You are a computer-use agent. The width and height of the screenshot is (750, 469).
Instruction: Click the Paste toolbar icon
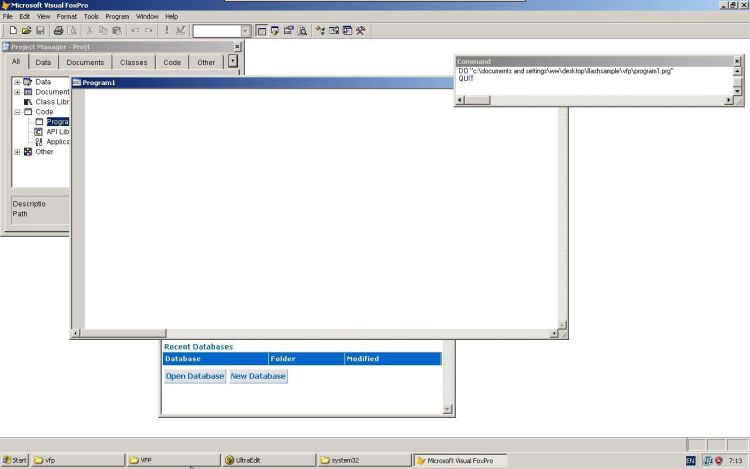[x=117, y=31]
